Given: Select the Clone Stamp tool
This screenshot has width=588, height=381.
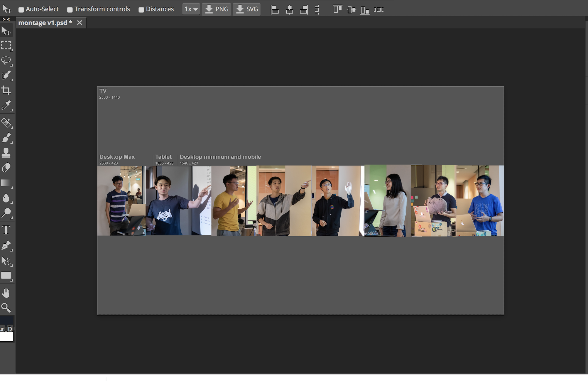Looking at the screenshot, I should point(6,153).
